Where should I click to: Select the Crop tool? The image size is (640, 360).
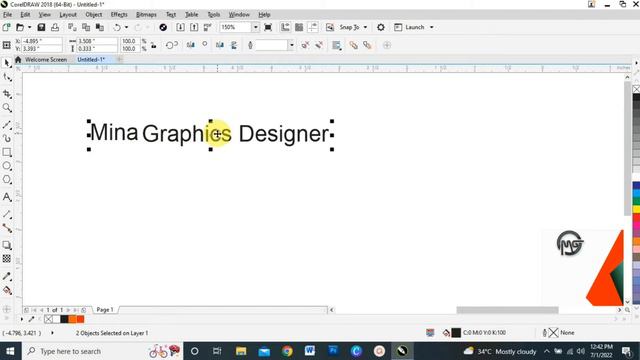7,94
